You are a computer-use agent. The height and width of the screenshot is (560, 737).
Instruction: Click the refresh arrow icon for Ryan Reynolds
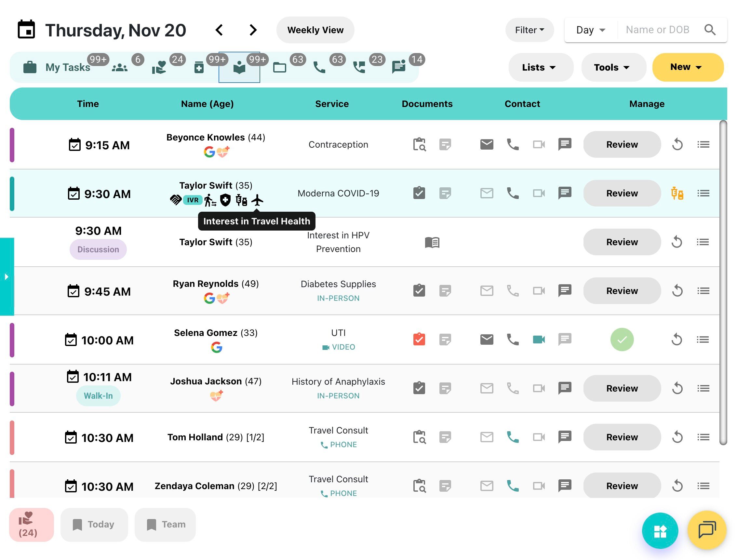(x=677, y=291)
